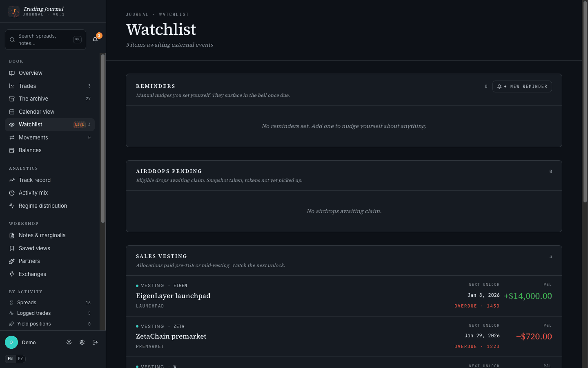Click the Movements arrows icon
Image resolution: width=588 pixels, height=368 pixels.
pyautogui.click(x=12, y=137)
